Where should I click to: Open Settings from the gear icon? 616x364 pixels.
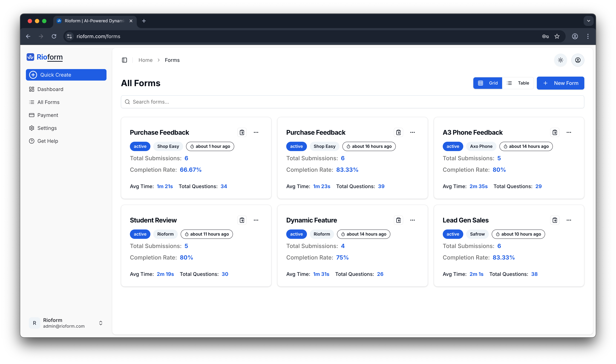32,128
